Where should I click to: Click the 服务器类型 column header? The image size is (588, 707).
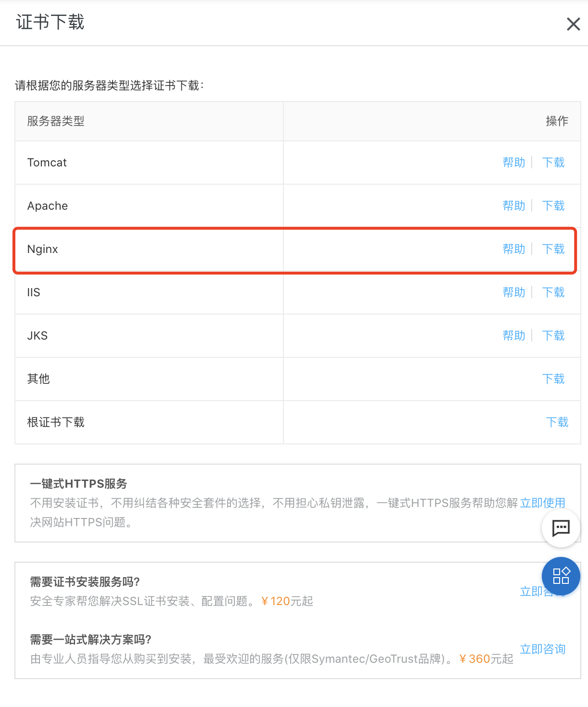(x=56, y=121)
